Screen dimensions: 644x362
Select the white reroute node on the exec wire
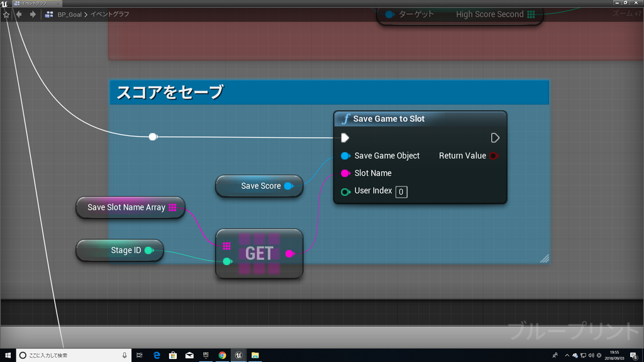pos(153,136)
